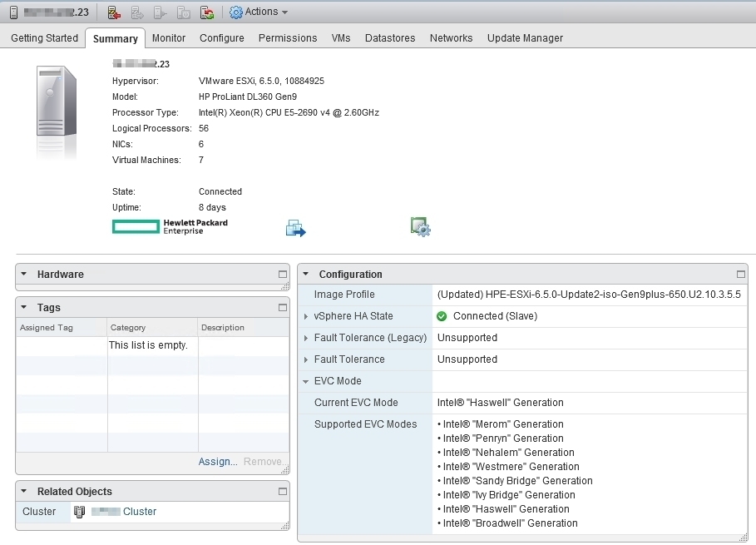Click the Uptime value "8 days"
Screen dimensions: 756x545
[x=212, y=207]
